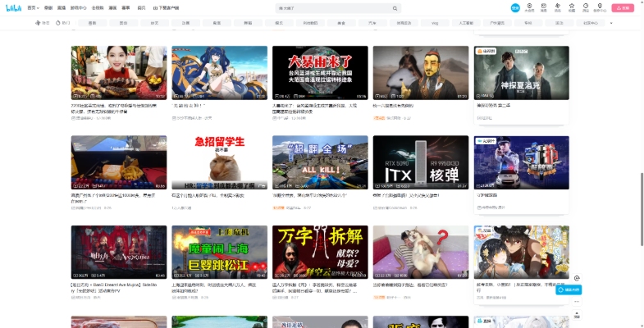Screen dimensions: 644x328
Task: Open 会员购 in top navigation
Action: click(98, 8)
